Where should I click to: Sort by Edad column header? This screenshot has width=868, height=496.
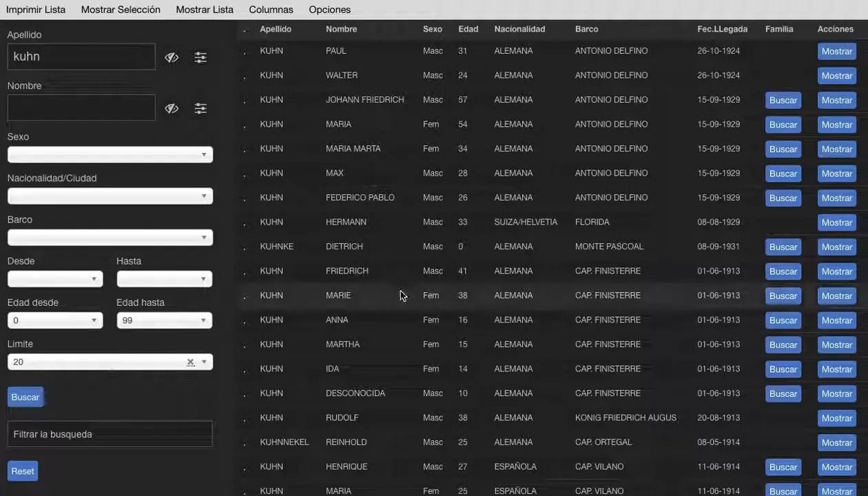point(468,29)
